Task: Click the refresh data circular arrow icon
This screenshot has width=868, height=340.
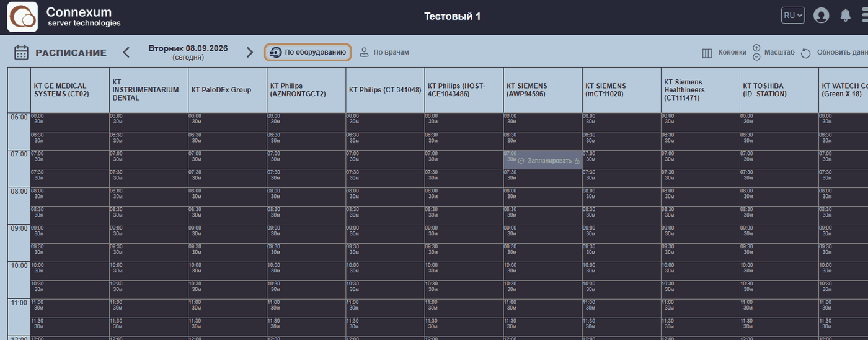Action: 806,53
